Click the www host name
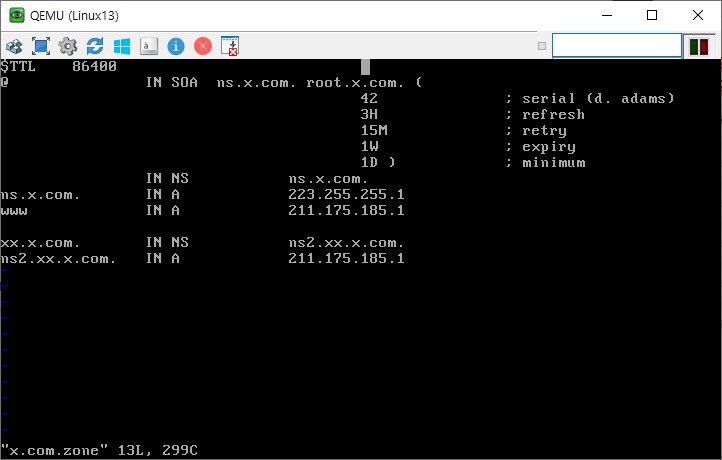 [x=14, y=211]
